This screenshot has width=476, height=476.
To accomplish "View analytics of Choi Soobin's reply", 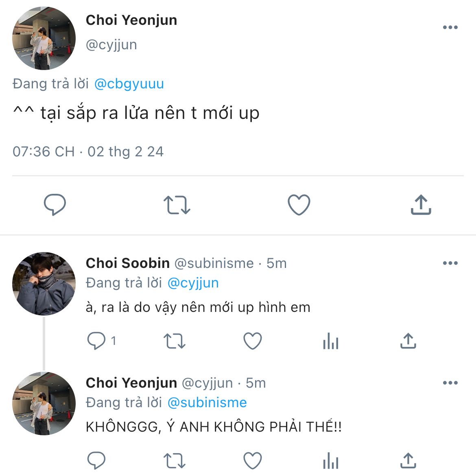I will point(330,341).
